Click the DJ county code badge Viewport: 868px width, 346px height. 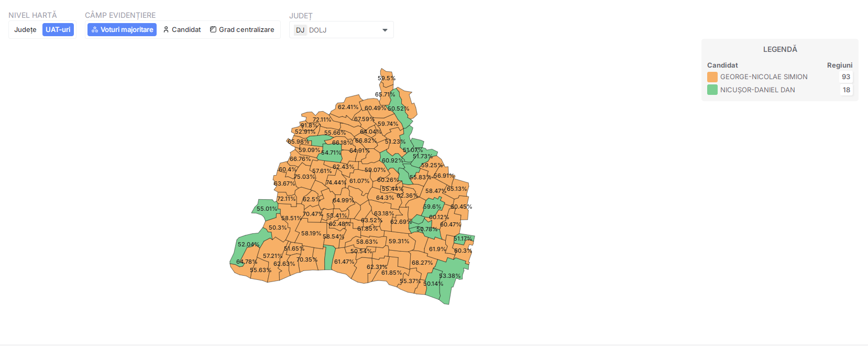[x=300, y=30]
